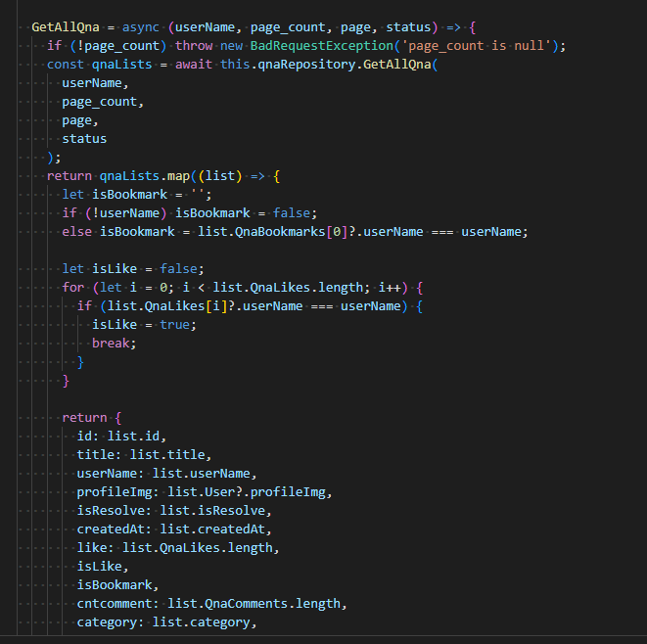Click the closing ); of GetAllQna call

pyautogui.click(x=54, y=158)
